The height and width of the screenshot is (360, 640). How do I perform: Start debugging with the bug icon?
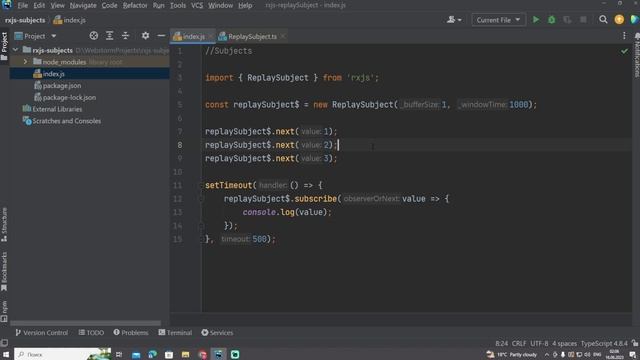click(551, 20)
